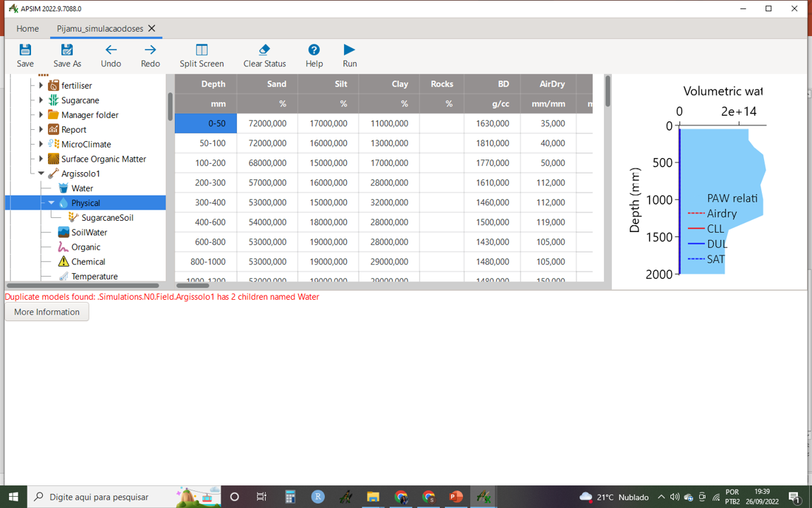Click the Clay column header
812x508 pixels.
[x=389, y=84]
